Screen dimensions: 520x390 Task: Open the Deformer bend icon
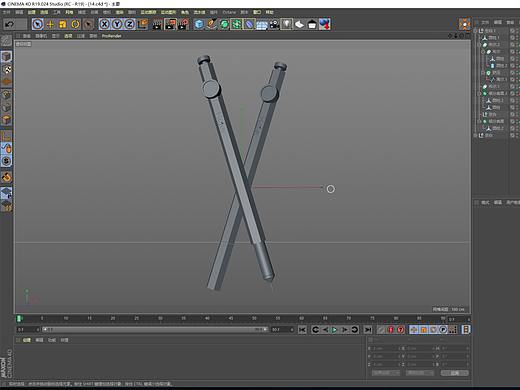(x=249, y=24)
